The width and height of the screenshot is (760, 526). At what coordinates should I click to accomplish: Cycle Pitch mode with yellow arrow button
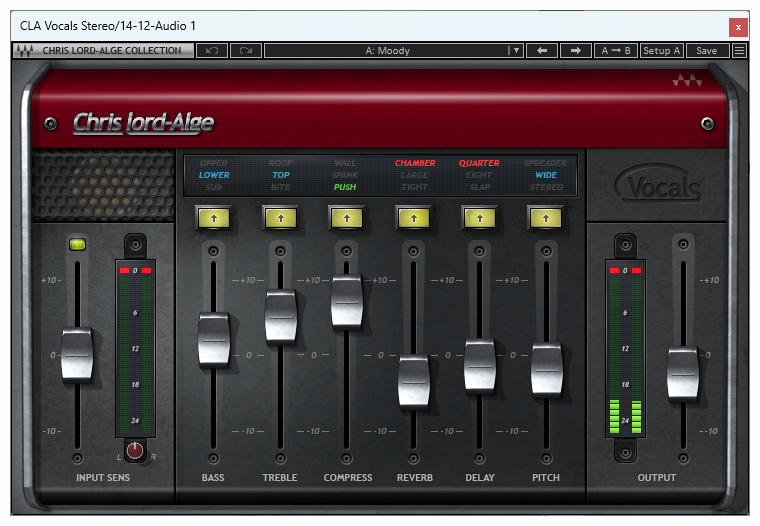click(546, 219)
